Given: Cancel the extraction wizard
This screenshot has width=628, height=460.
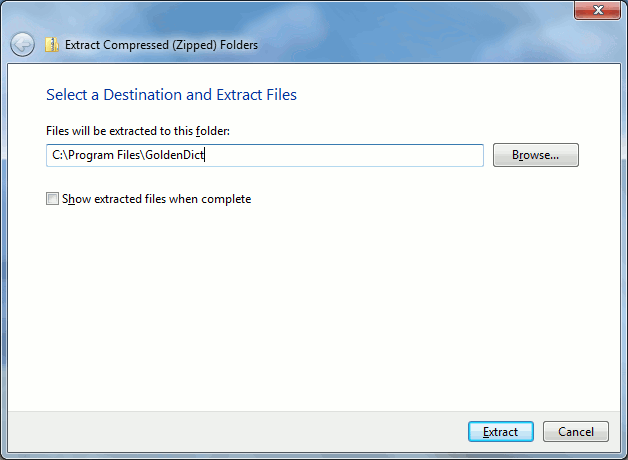Looking at the screenshot, I should point(576,432).
